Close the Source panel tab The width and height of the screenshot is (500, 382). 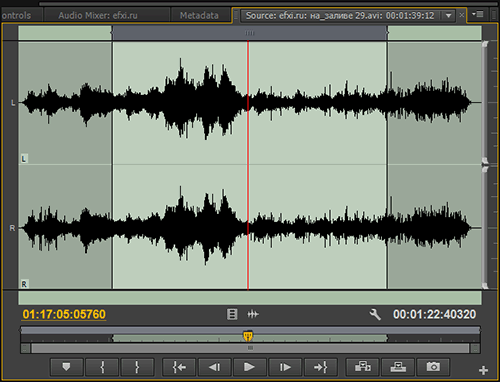[461, 15]
